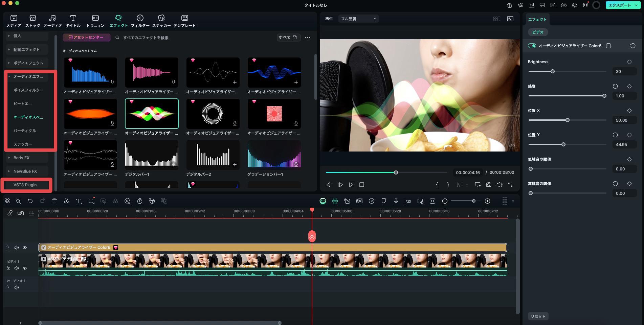Click the zoom in plus icon on timeline
The height and width of the screenshot is (325, 644).
pyautogui.click(x=487, y=201)
